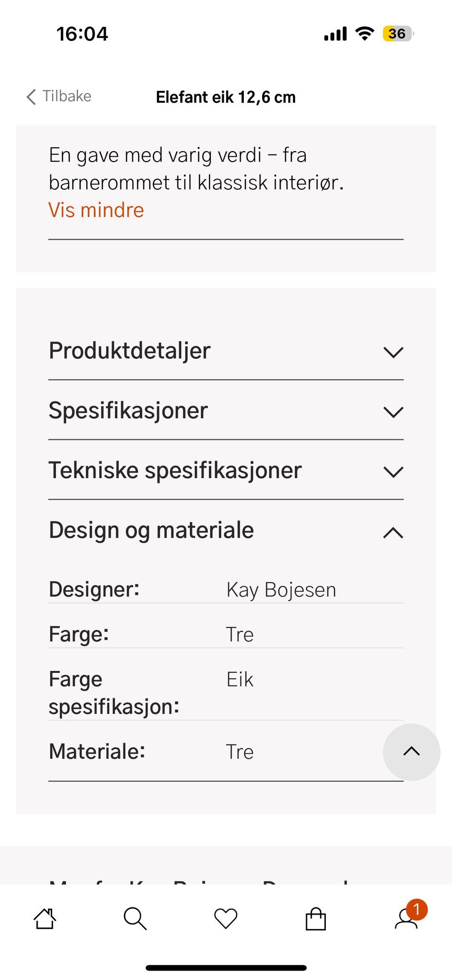The image size is (452, 980).
Task: Tap the product description text
Action: pos(196,169)
